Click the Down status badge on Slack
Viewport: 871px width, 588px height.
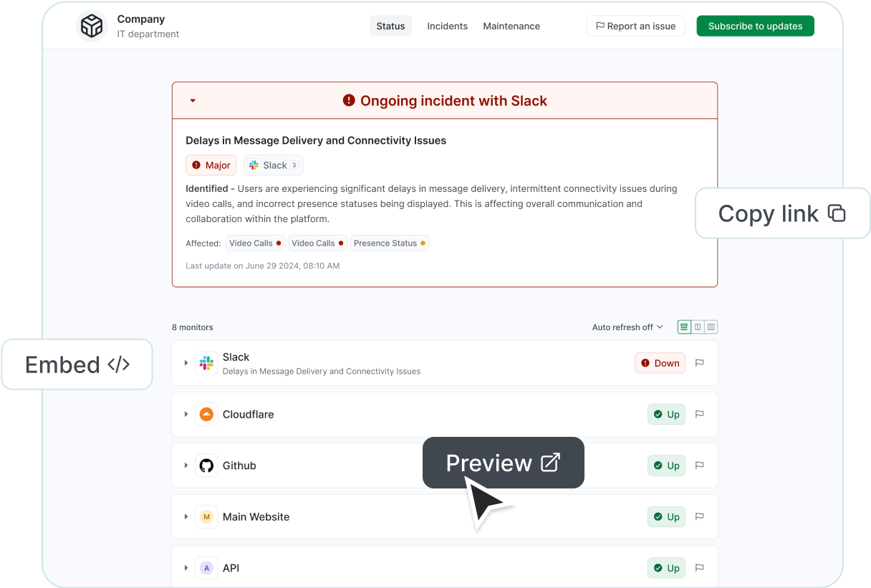(660, 363)
